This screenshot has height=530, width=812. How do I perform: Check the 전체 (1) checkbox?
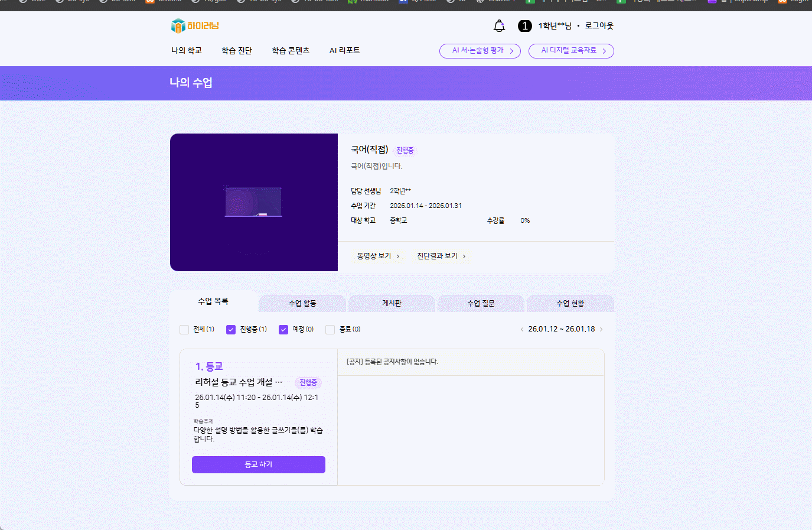coord(184,330)
